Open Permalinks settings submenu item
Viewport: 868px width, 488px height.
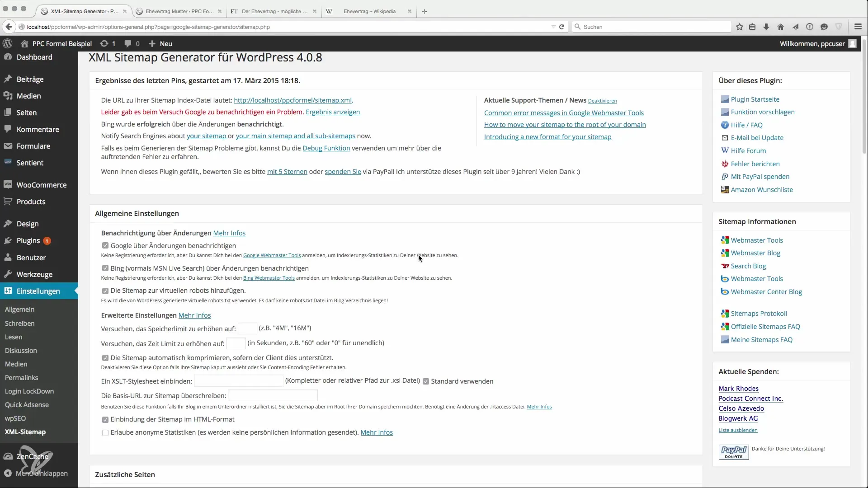click(x=22, y=378)
